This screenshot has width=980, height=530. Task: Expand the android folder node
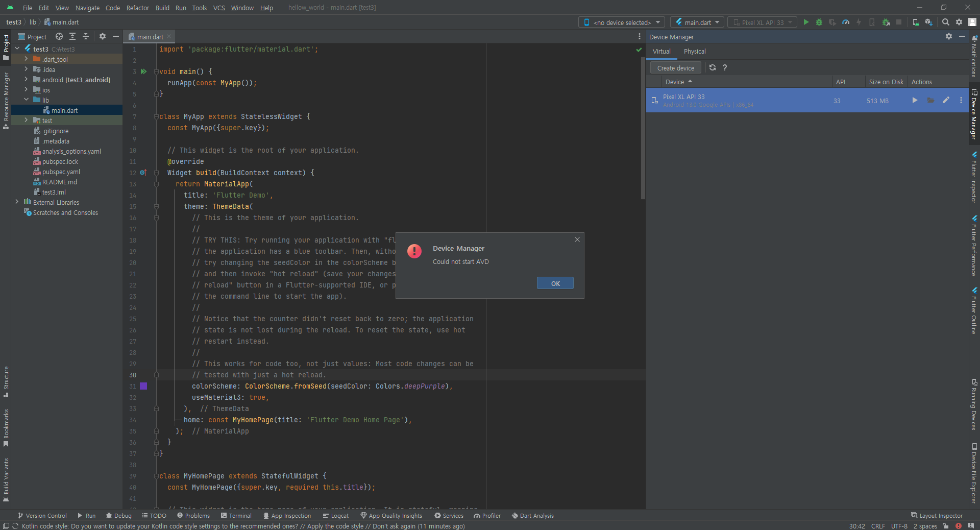click(26, 80)
